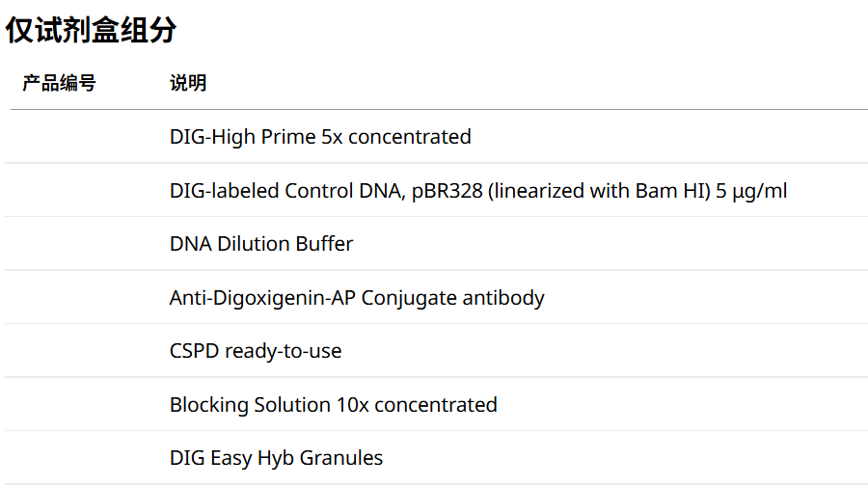Click the 说明 column header
This screenshot has height=486, width=868.
click(x=187, y=83)
